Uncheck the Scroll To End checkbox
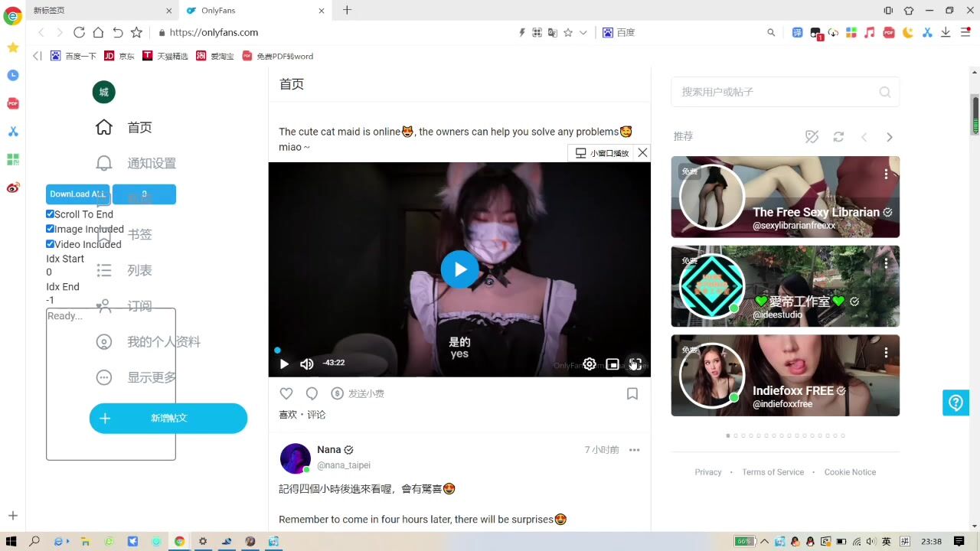 coord(51,214)
